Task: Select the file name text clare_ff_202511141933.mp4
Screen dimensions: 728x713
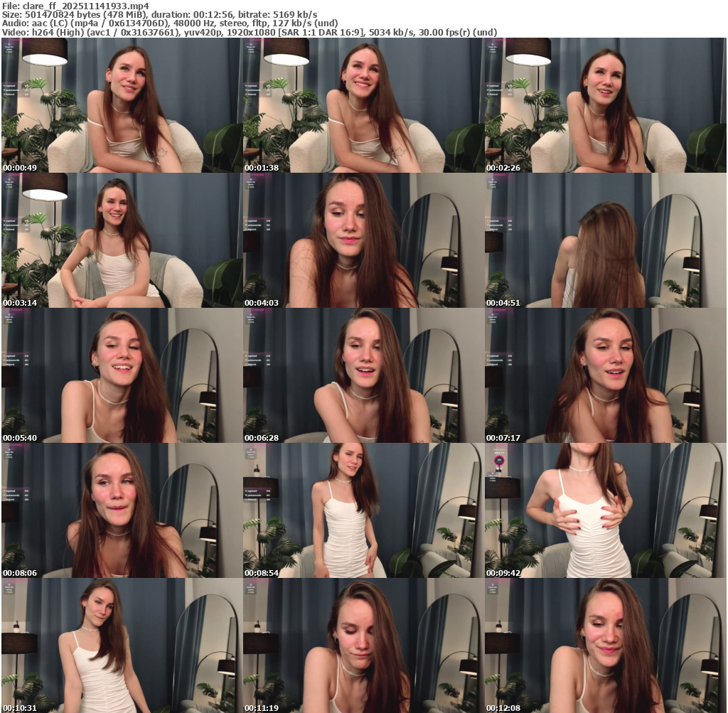Action: click(x=86, y=6)
